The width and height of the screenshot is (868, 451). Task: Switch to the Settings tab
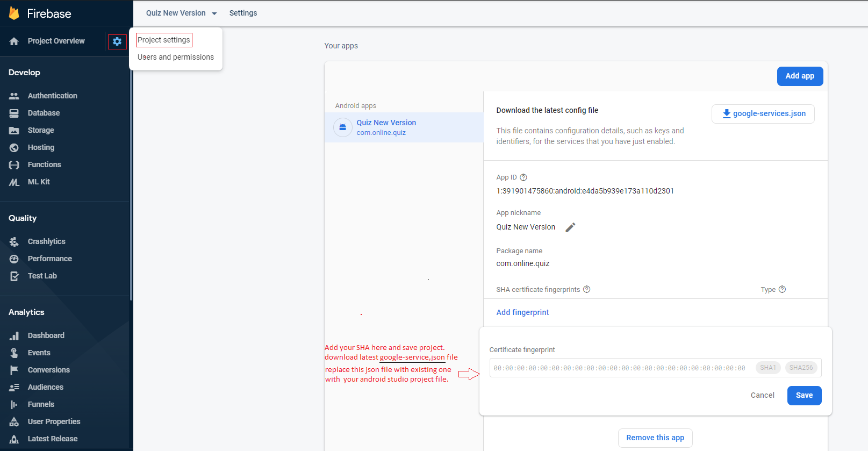pyautogui.click(x=243, y=13)
